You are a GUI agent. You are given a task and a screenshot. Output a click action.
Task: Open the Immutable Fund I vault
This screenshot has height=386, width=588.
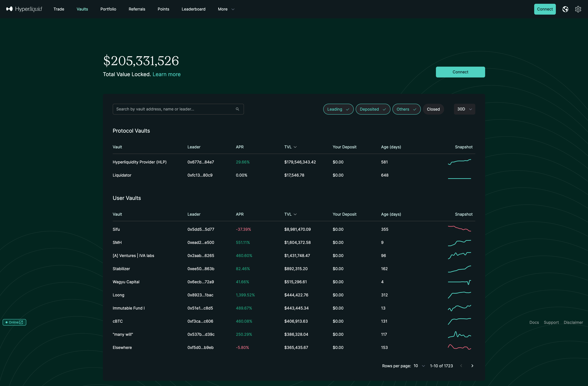[129, 308]
